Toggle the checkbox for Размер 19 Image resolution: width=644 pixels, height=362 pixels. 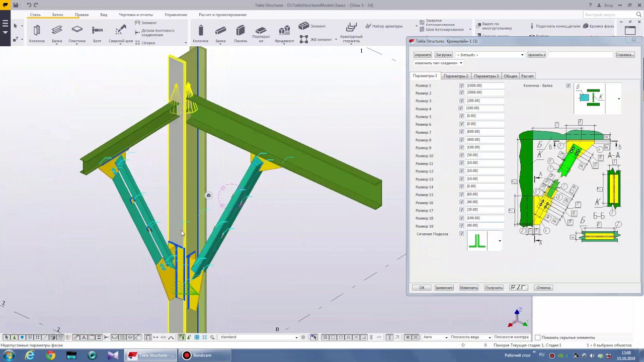coord(461,226)
